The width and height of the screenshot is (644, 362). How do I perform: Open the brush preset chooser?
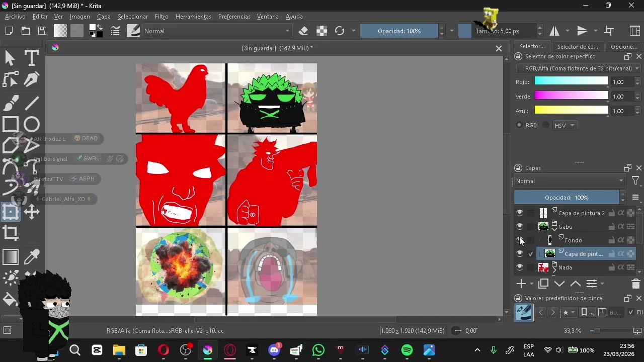[x=133, y=31]
